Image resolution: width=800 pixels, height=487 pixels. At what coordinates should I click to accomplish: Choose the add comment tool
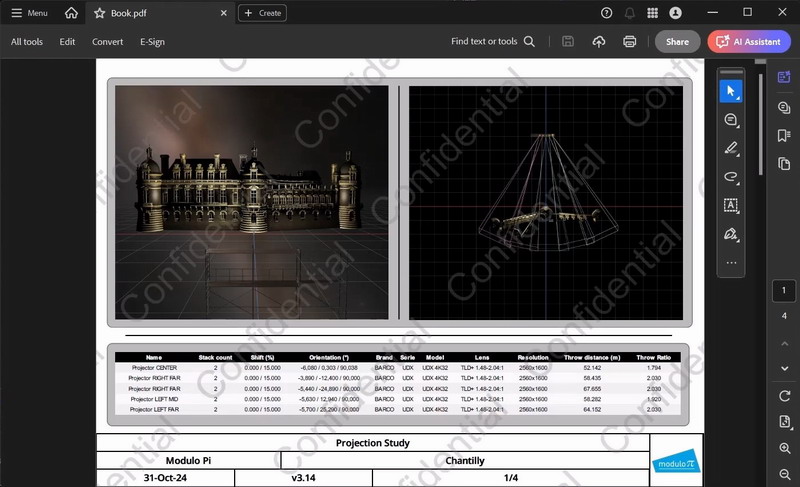[731, 120]
